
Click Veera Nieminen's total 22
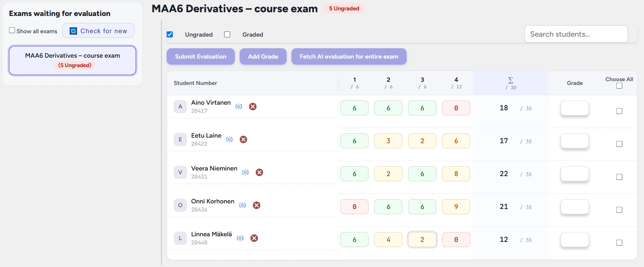point(504,174)
